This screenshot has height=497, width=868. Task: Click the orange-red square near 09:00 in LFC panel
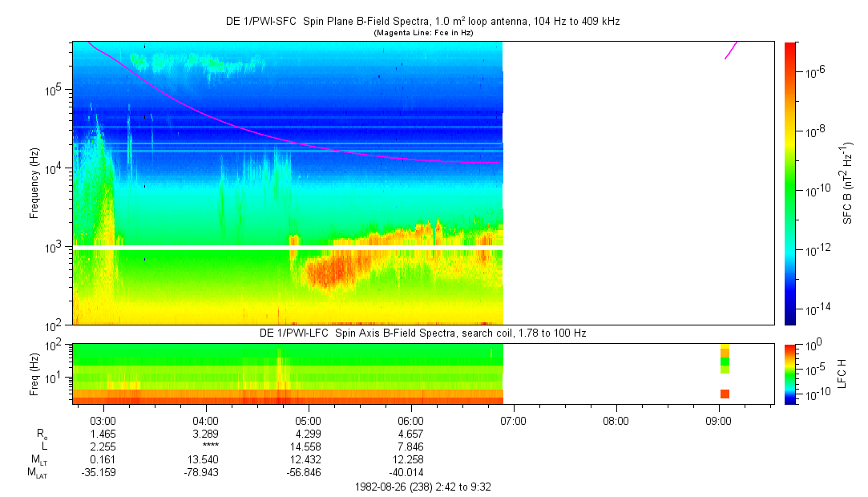pyautogui.click(x=725, y=394)
